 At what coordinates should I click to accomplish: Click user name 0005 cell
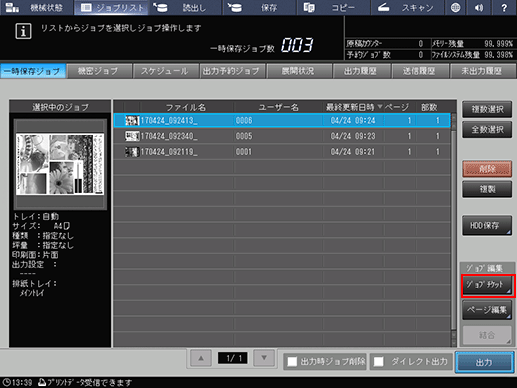coord(244,136)
